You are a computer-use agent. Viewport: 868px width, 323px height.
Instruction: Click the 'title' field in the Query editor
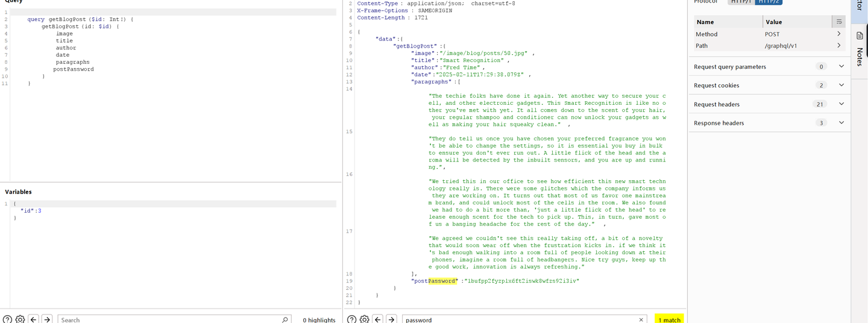tap(64, 41)
